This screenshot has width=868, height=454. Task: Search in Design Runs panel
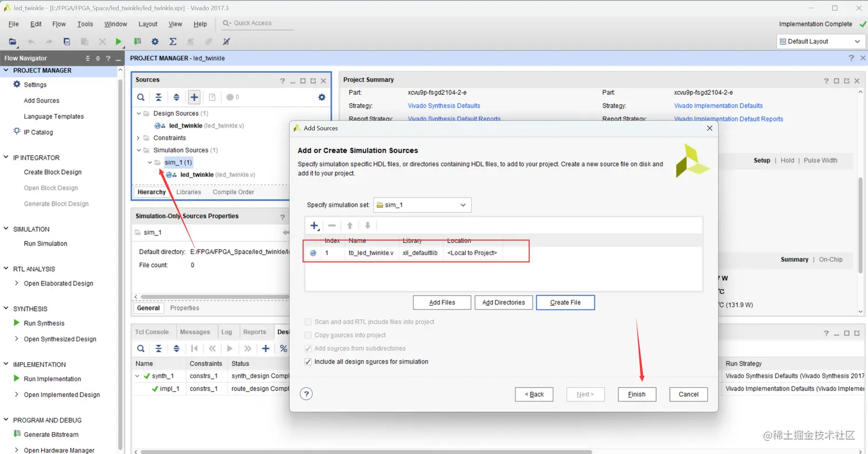[141, 348]
